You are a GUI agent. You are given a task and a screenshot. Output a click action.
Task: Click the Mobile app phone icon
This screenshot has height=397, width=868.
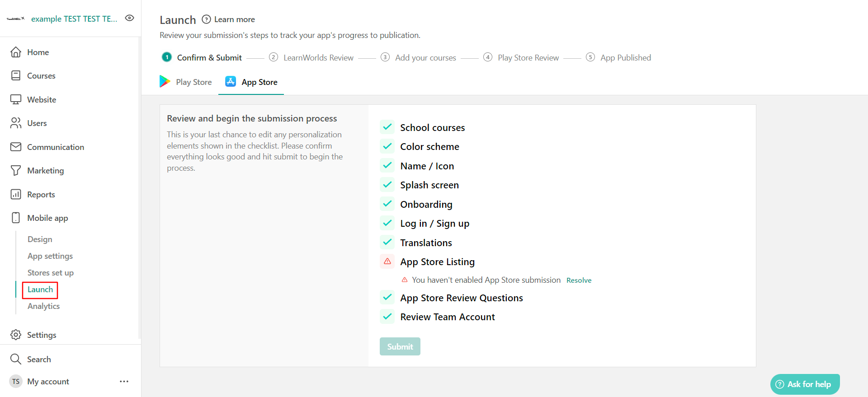[x=16, y=218]
